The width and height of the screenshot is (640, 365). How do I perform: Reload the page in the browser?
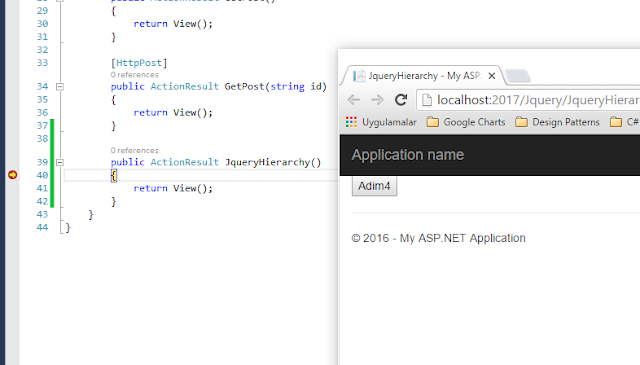pyautogui.click(x=401, y=100)
